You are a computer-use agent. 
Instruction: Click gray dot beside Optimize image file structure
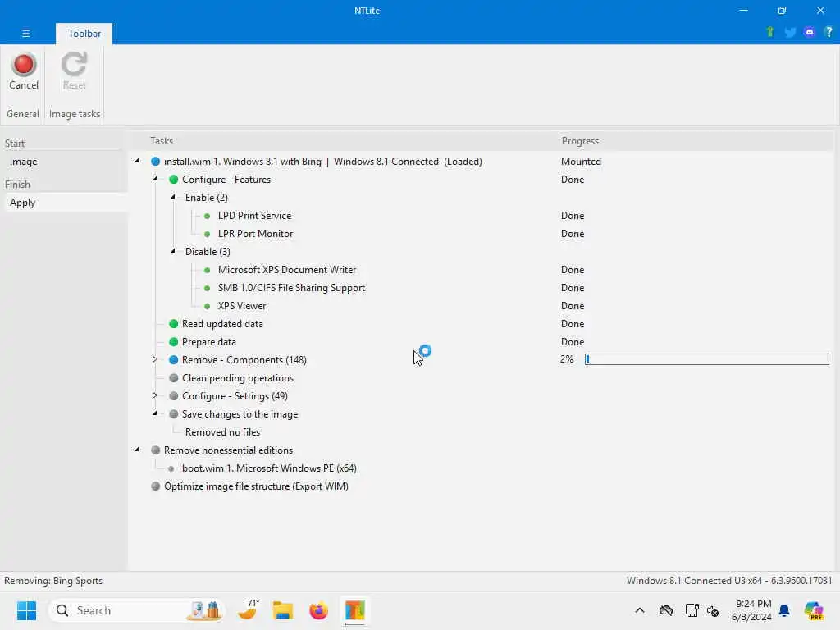pyautogui.click(x=155, y=486)
